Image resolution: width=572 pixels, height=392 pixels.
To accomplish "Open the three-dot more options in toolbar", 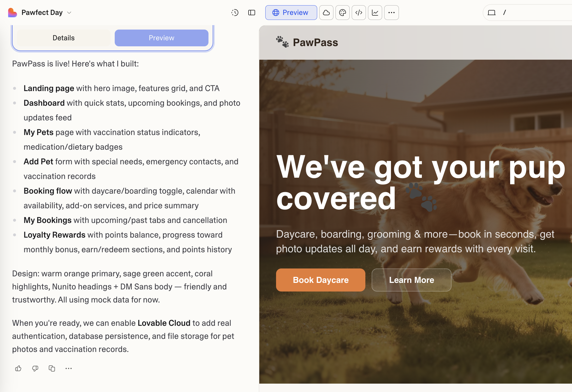I will click(x=392, y=13).
